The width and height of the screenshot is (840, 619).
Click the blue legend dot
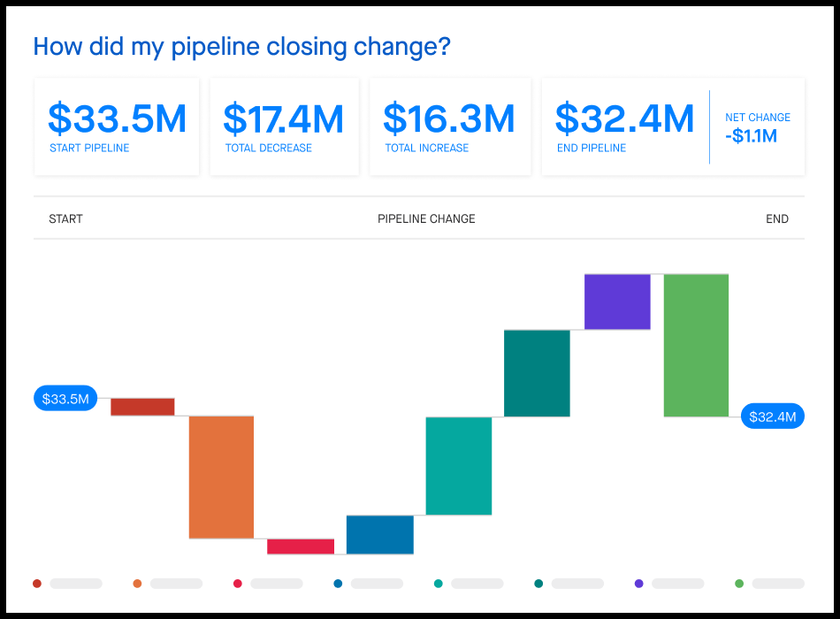click(338, 584)
